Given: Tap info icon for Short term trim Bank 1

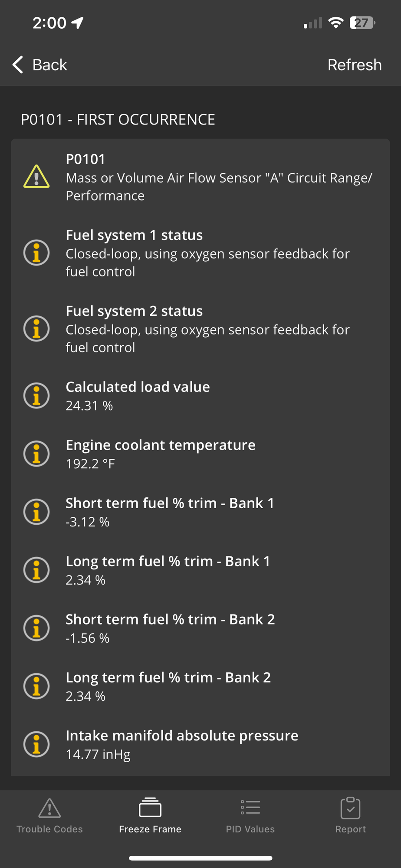Looking at the screenshot, I should pos(36,512).
